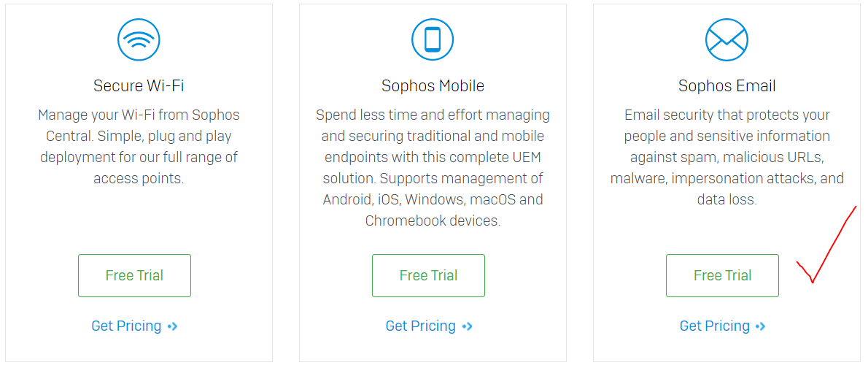Click arrow icon beside Sophos Mobile Get Pricing

(468, 326)
